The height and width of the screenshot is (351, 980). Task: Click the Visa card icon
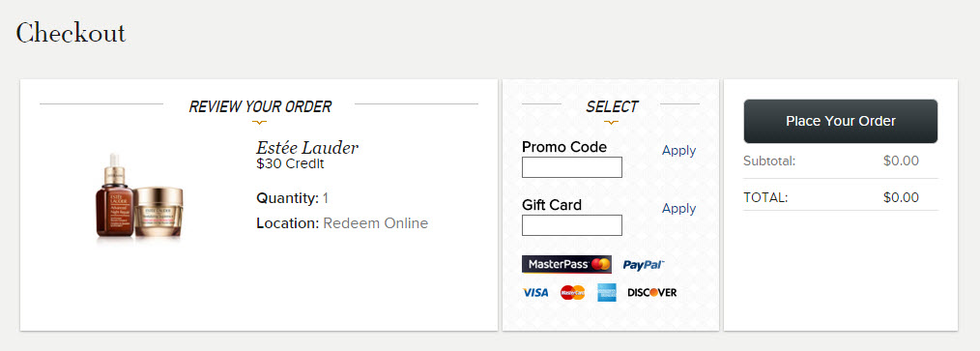[x=535, y=292]
